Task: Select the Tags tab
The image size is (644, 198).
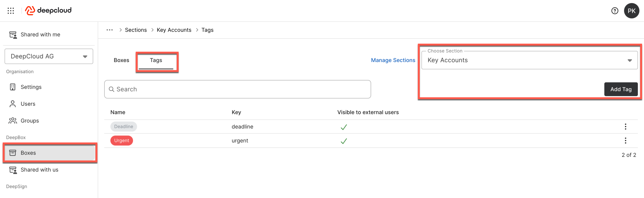Action: click(x=156, y=60)
